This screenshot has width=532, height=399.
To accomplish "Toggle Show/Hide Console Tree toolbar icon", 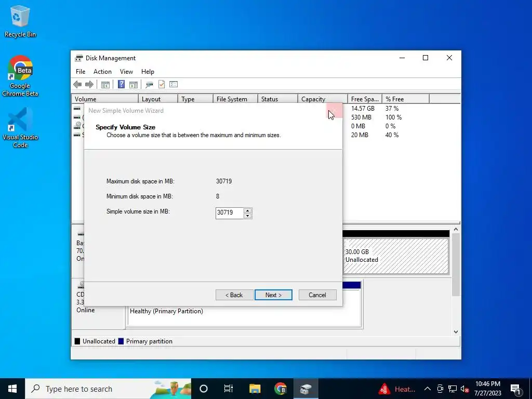I will tap(105, 85).
